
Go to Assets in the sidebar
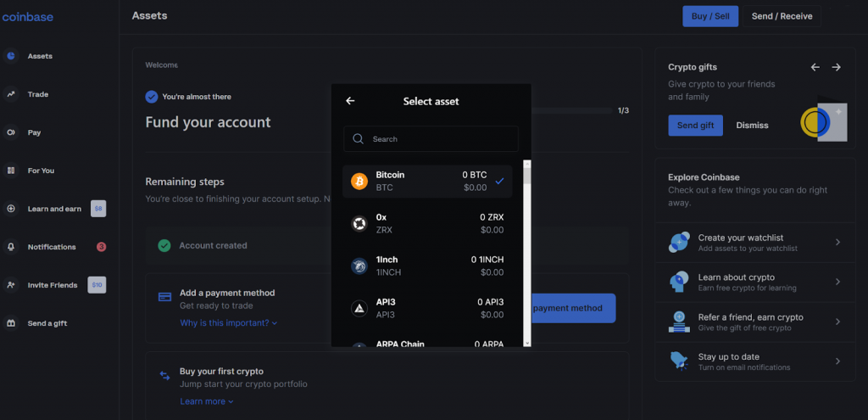tap(40, 56)
